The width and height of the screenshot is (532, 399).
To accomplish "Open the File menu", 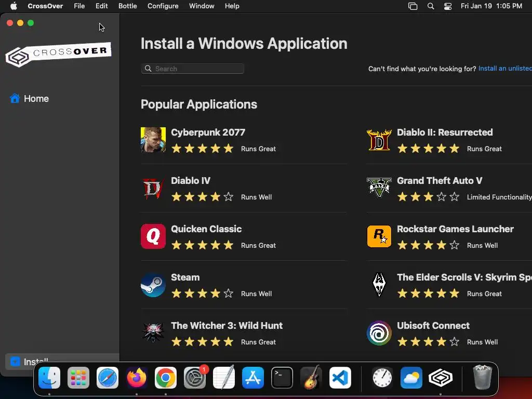I will click(79, 6).
